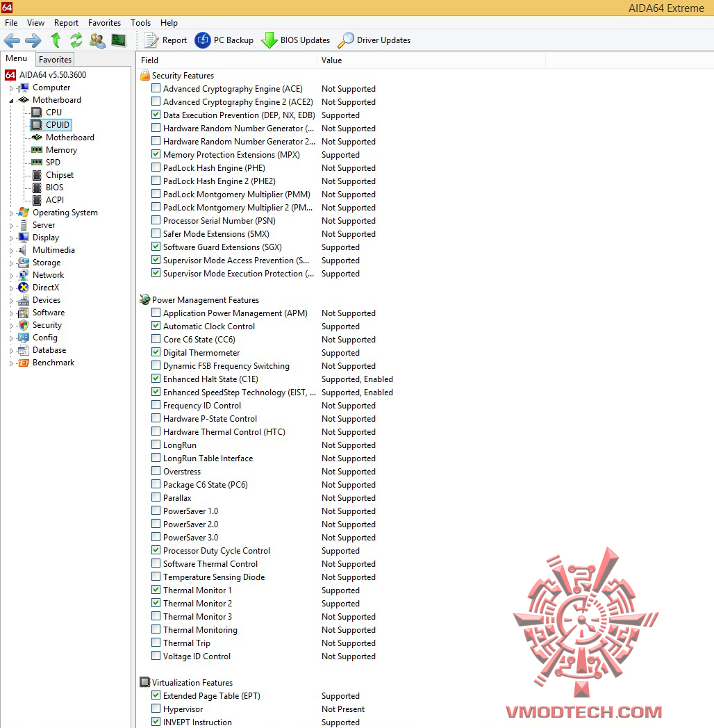The width and height of the screenshot is (714, 728).
Task: Click the Power Management Features icon
Action: pyautogui.click(x=145, y=299)
